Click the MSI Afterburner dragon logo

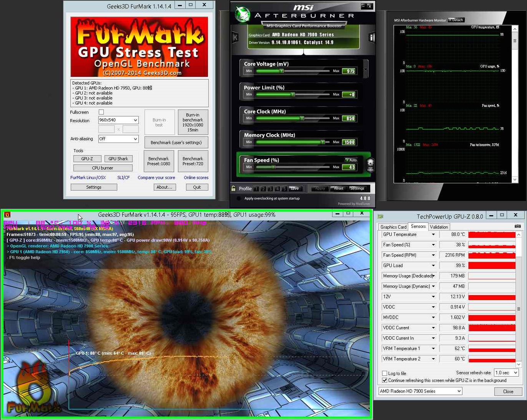click(242, 14)
